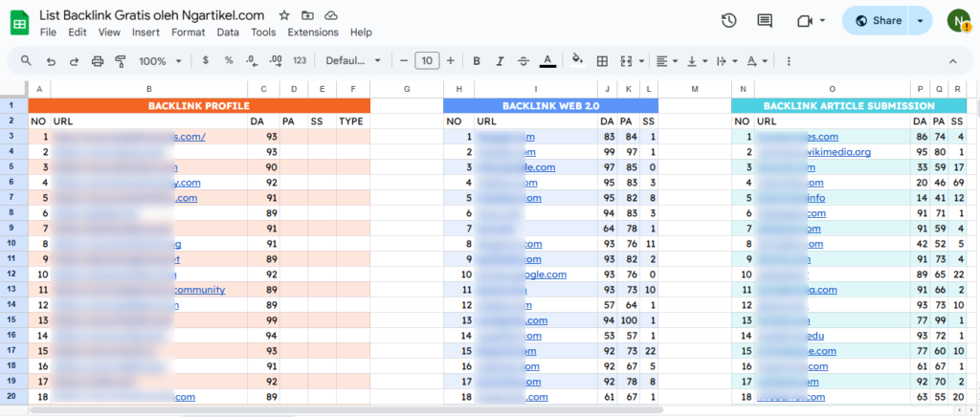
Task: Format as percent
Action: pos(229,60)
